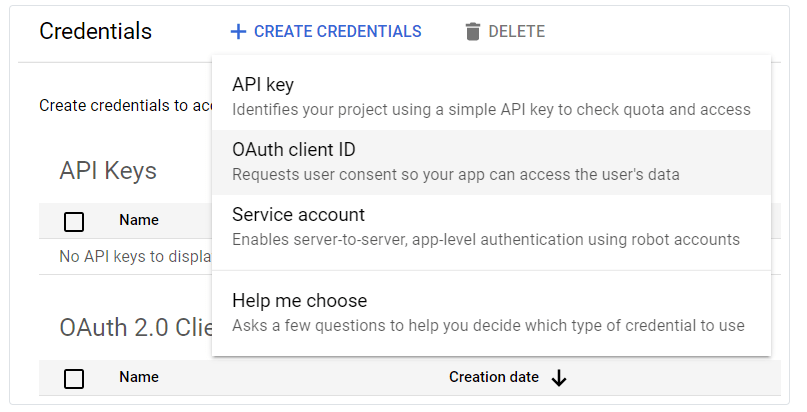807x412 pixels.
Task: Click the OAuth 2.0 Client section heading
Action: pyautogui.click(x=136, y=328)
